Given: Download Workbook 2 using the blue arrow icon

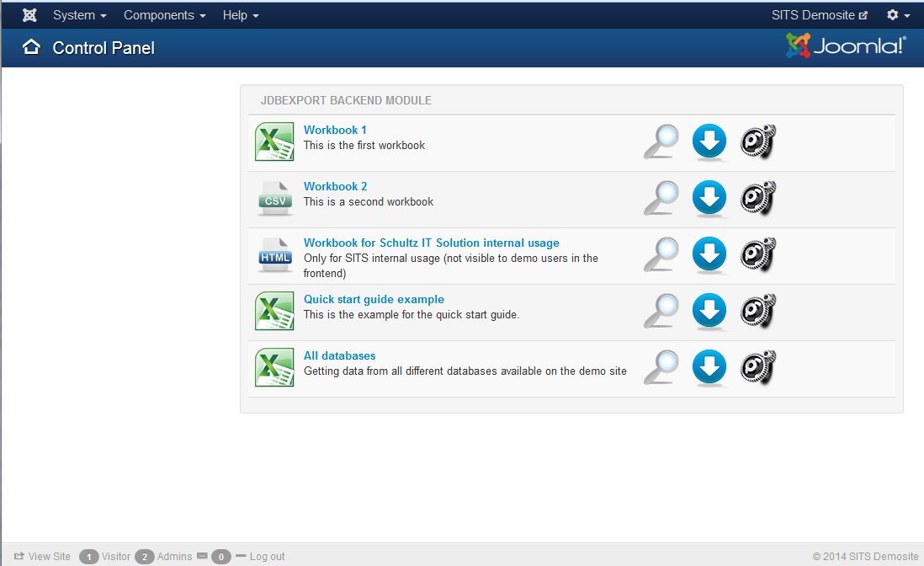Looking at the screenshot, I should [709, 199].
